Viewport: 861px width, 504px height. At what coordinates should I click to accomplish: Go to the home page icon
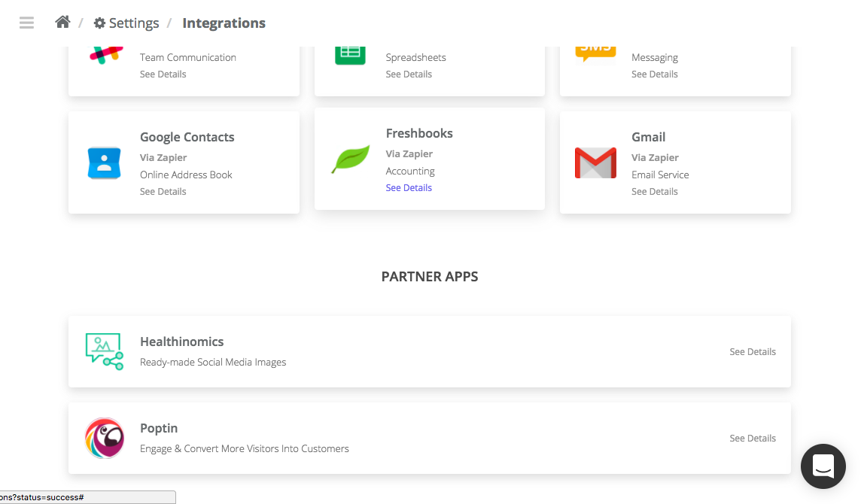[x=62, y=23]
